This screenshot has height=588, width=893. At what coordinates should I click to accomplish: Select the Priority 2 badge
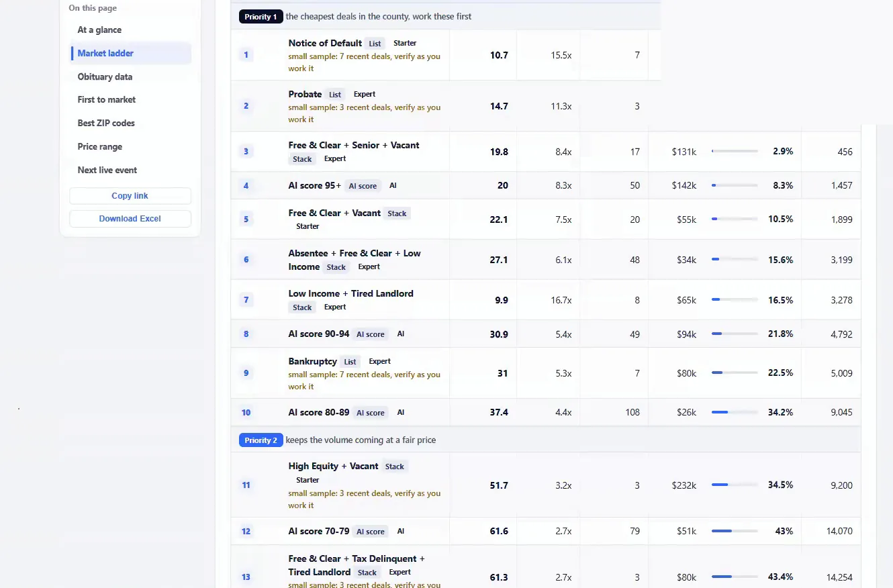click(x=261, y=440)
